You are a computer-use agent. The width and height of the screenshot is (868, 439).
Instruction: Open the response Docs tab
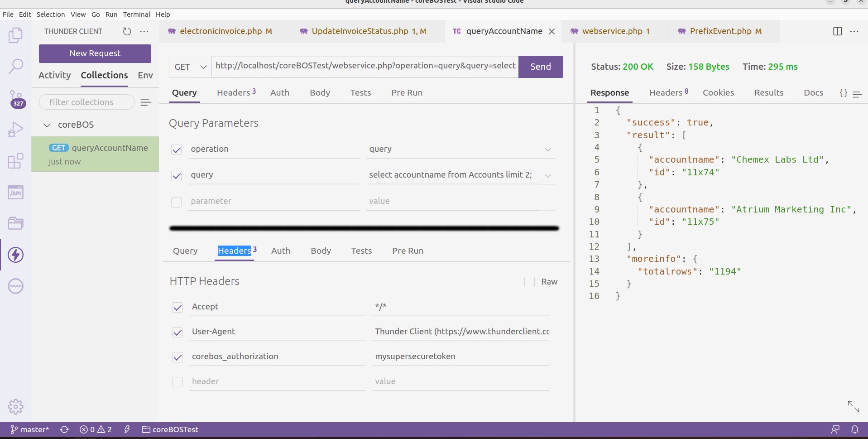tap(813, 92)
